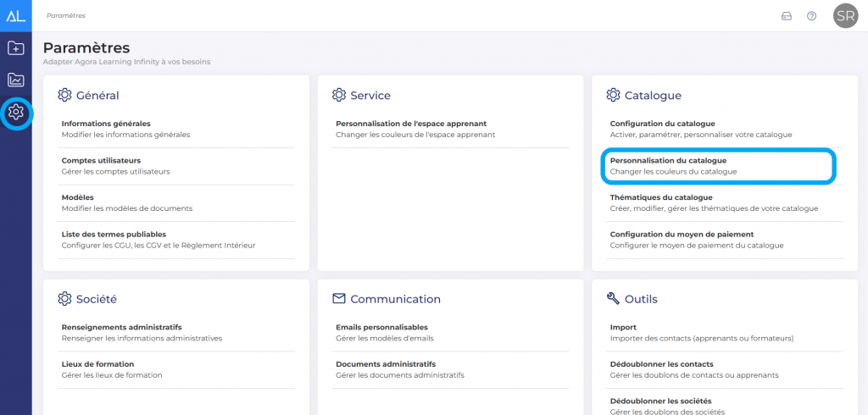Click the wrench icon beside Outils
Screen dimensions: 868x415
coord(614,299)
